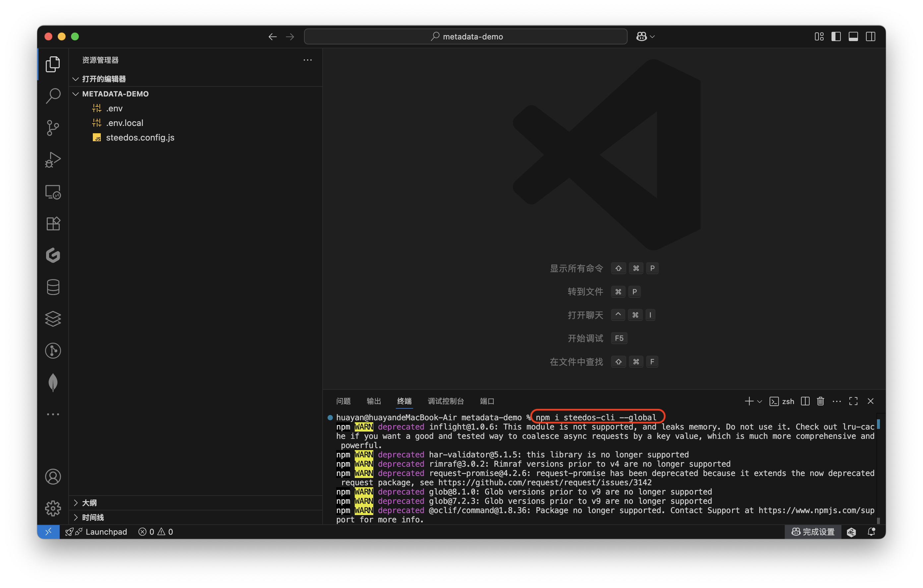Open the Database view icon
This screenshot has height=588, width=923.
click(53, 287)
